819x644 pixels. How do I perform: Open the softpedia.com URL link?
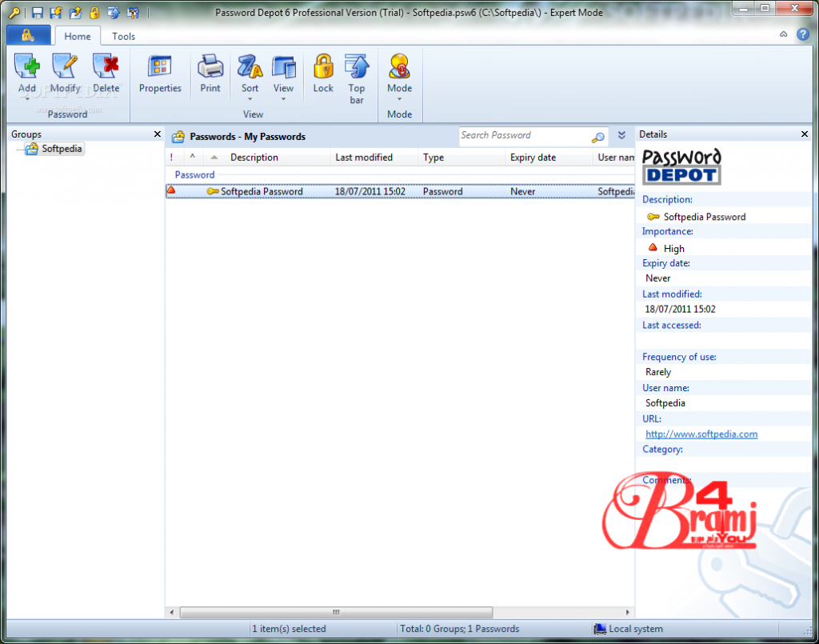click(701, 434)
